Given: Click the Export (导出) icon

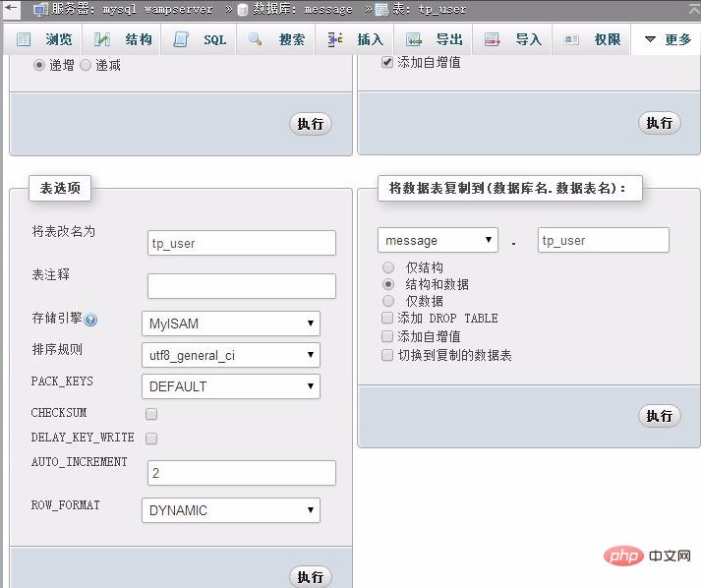Looking at the screenshot, I should pos(414,40).
